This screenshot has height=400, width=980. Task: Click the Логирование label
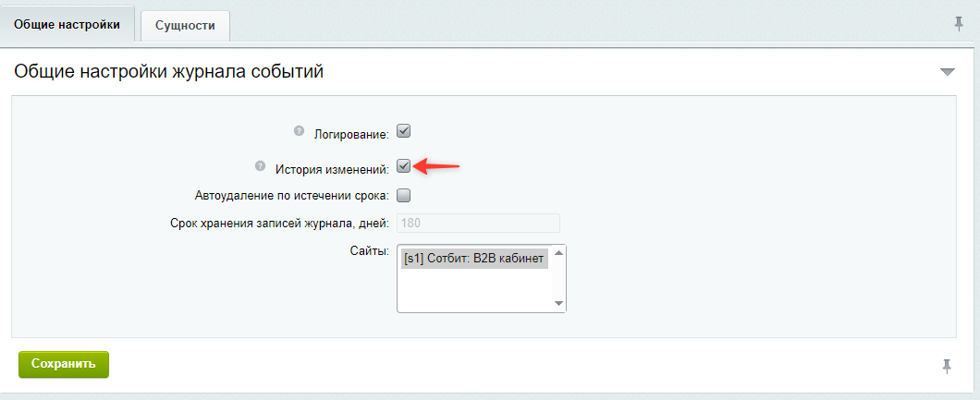[x=352, y=134]
